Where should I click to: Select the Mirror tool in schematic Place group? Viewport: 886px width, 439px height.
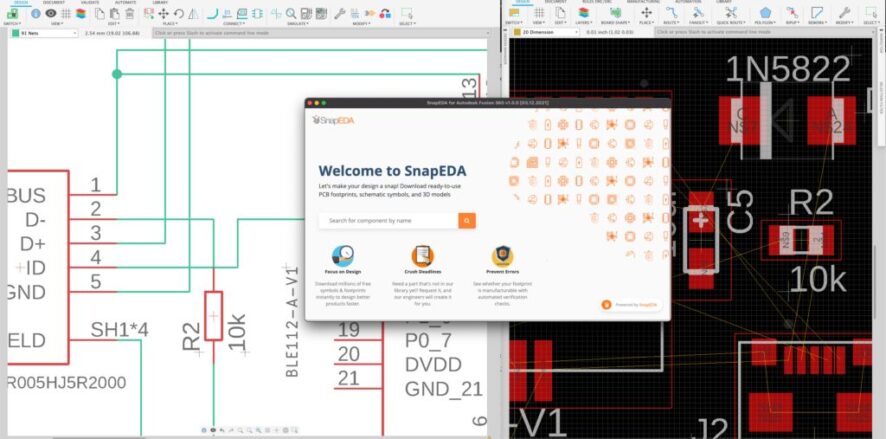[193, 13]
